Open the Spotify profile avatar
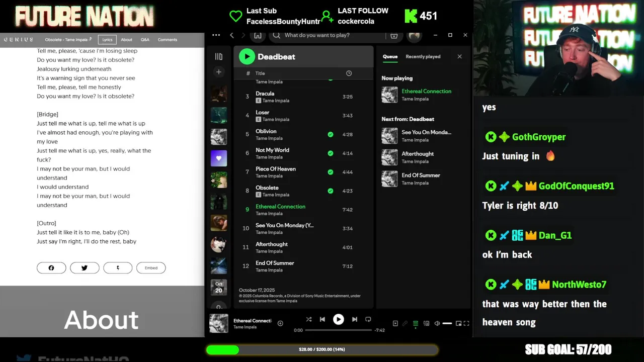This screenshot has width=644, height=362. click(x=414, y=35)
